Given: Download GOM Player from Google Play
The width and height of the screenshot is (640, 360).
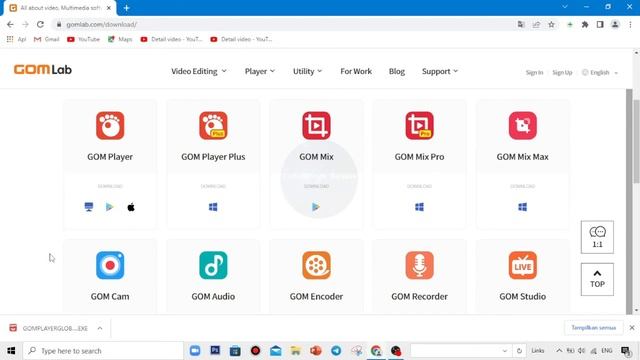Looking at the screenshot, I should (x=109, y=207).
